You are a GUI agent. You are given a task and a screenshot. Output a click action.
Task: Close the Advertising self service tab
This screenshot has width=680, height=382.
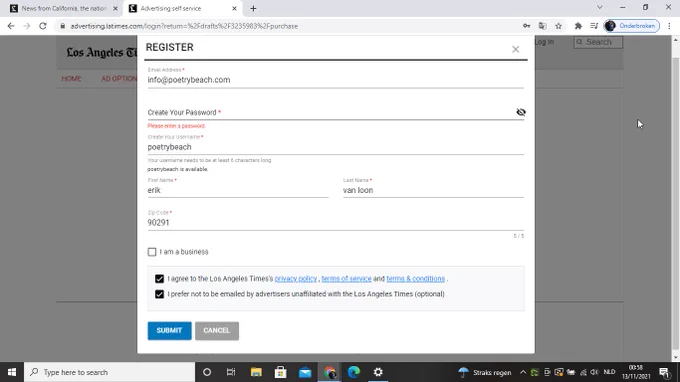234,9
